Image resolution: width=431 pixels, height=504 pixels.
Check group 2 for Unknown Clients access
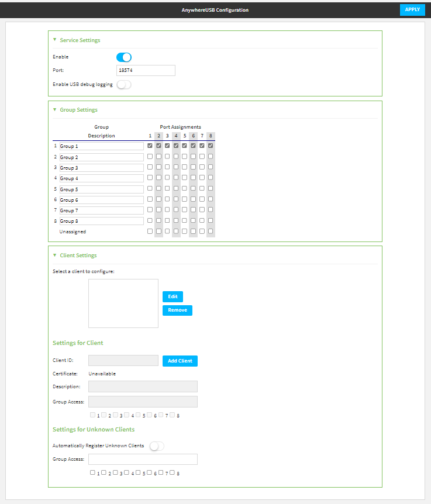tap(104, 472)
